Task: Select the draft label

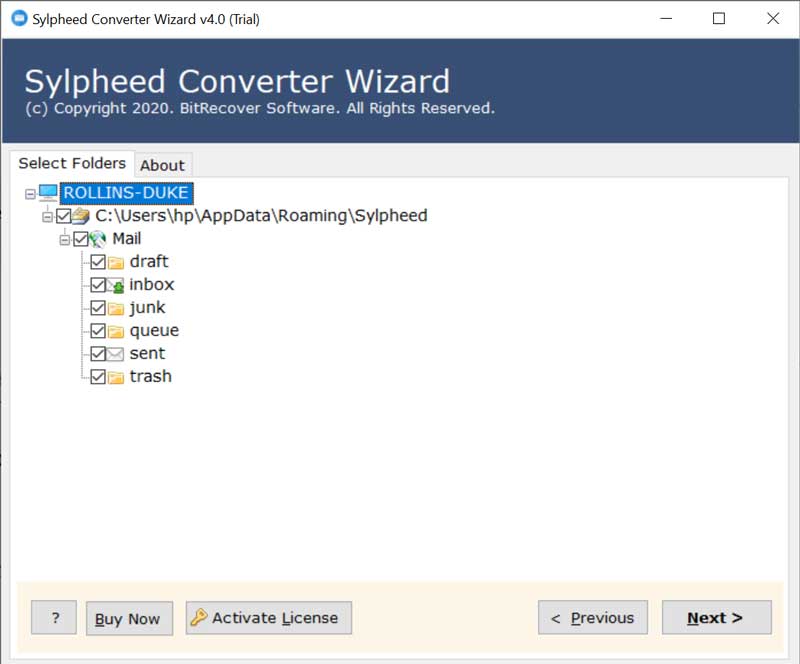Action: 149,262
